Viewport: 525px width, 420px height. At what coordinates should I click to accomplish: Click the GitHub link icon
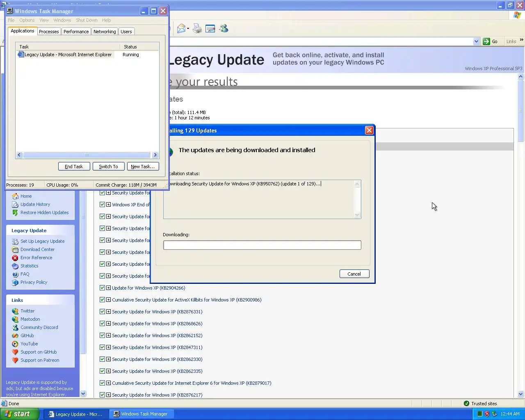(x=15, y=336)
